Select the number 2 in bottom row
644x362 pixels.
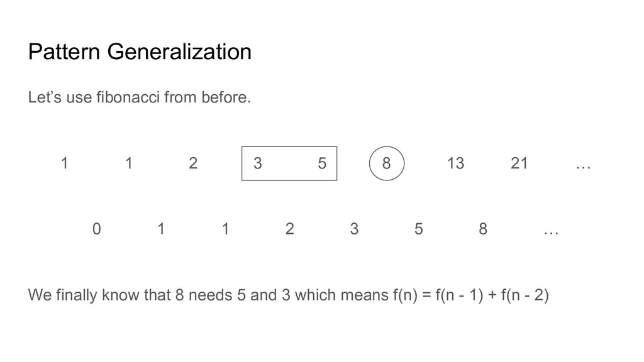289,229
